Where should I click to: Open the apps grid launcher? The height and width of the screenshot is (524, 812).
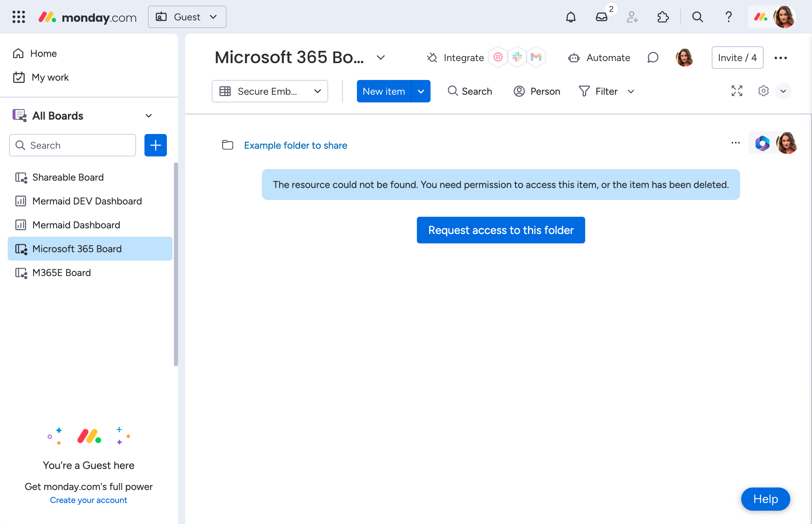pos(19,17)
